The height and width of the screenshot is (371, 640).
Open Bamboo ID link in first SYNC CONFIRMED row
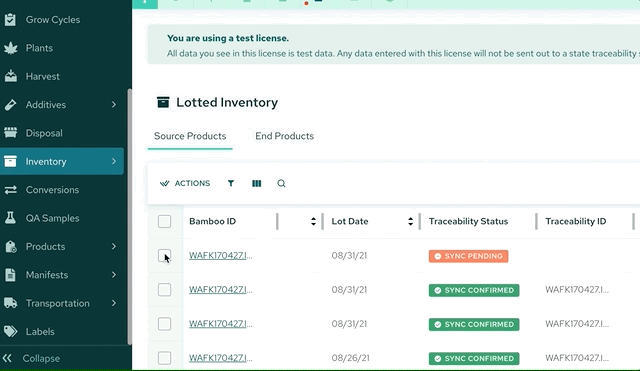click(220, 290)
